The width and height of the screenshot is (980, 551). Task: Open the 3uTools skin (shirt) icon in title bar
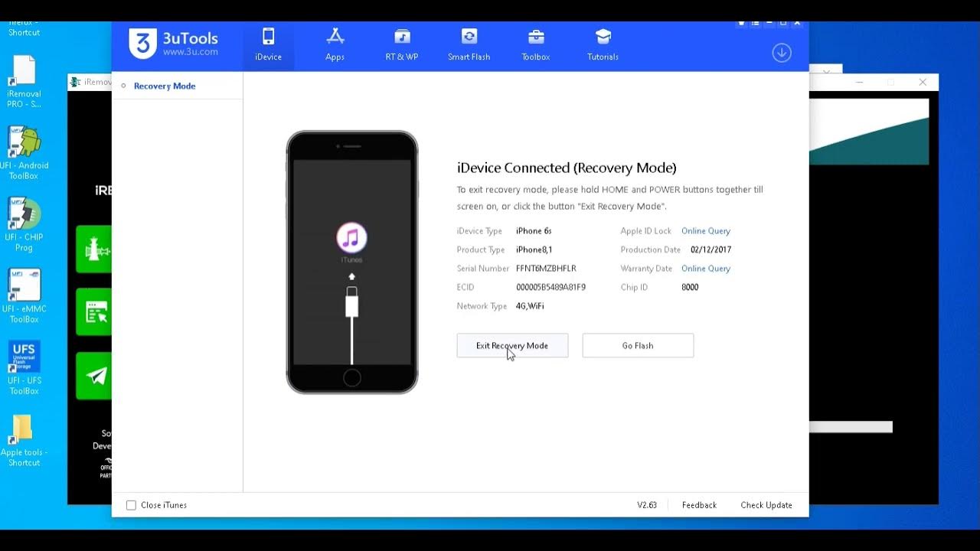(741, 24)
